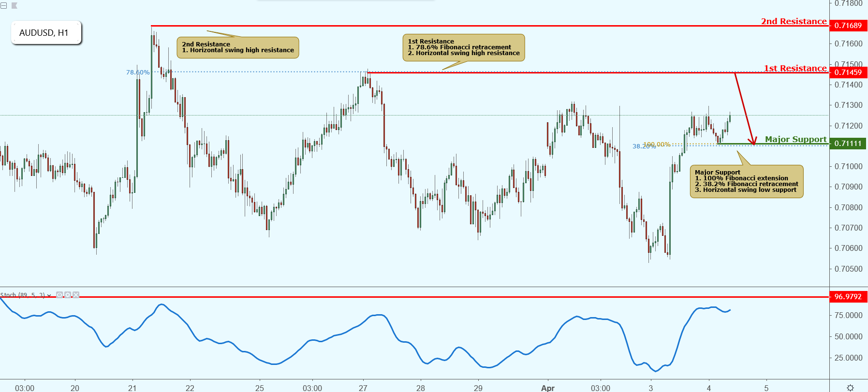The height and width of the screenshot is (392, 868).
Task: Click the 0.71111 green price tag
Action: [x=848, y=144]
